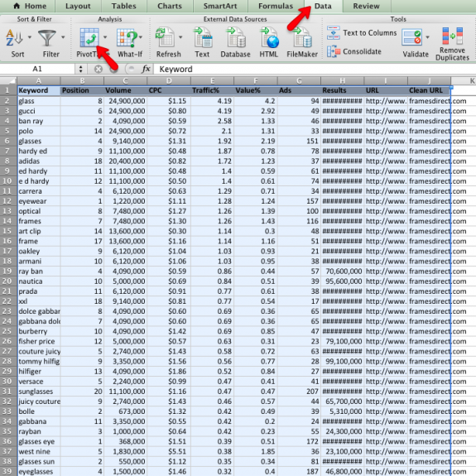Image resolution: width=476 pixels, height=476 pixels.
Task: Import from FileMaker icon
Action: click(302, 38)
